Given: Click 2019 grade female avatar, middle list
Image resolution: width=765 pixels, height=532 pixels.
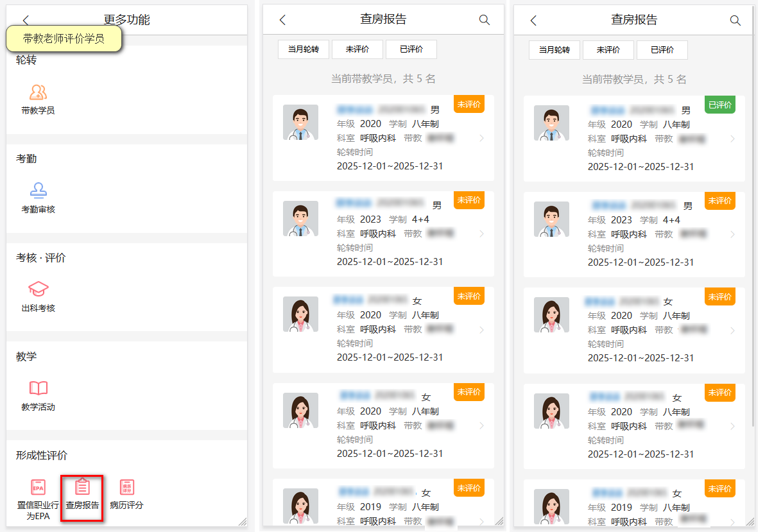Looking at the screenshot, I should [300, 506].
